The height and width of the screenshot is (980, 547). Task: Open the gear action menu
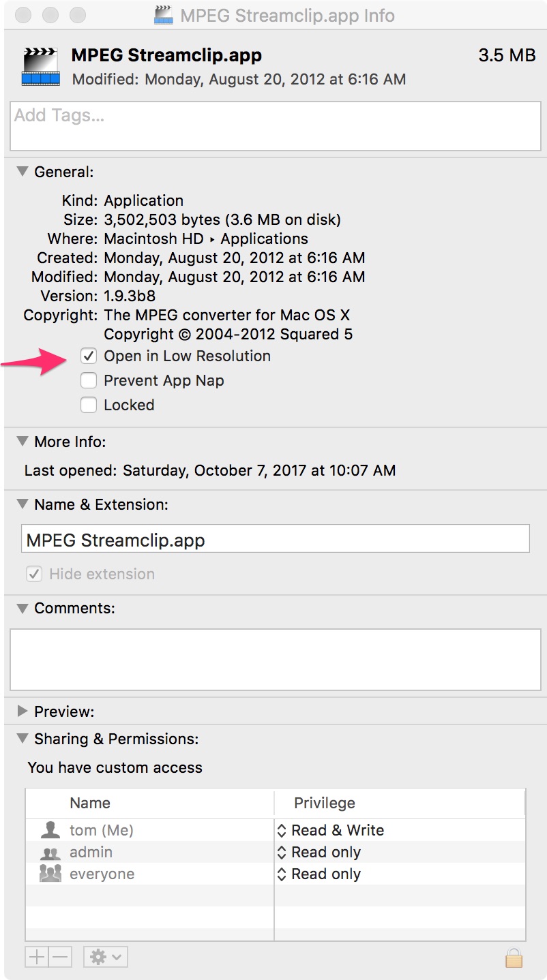[106, 957]
